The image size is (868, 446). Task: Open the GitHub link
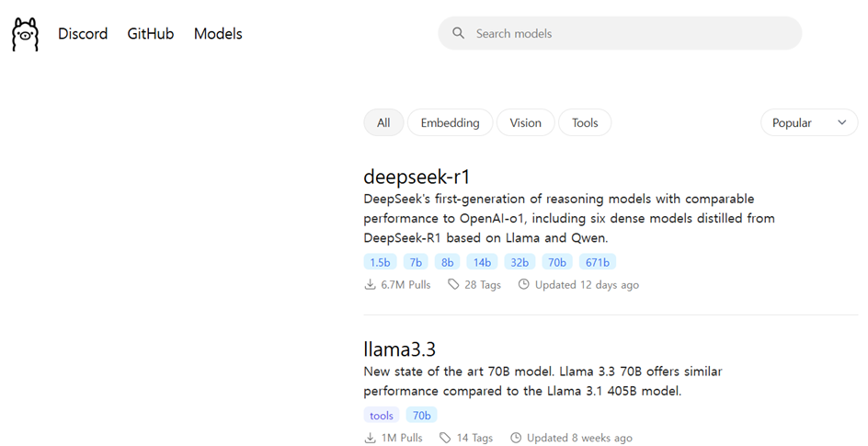coord(151,34)
